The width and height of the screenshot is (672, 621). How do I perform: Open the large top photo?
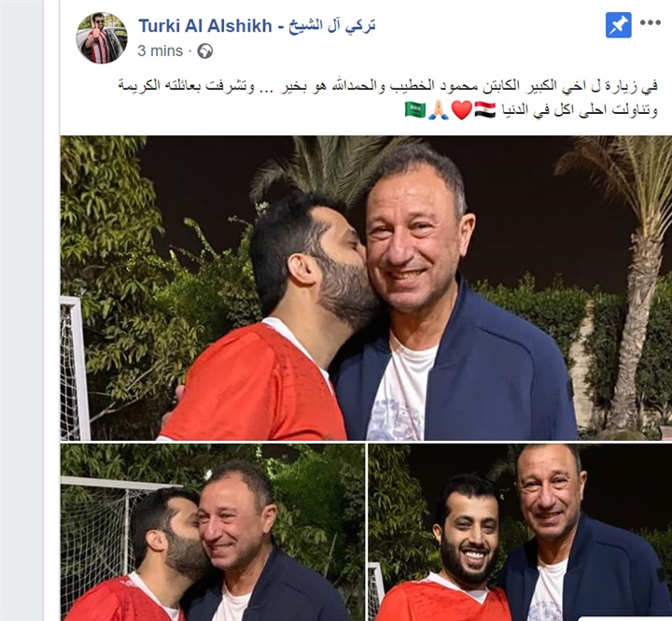(x=366, y=289)
